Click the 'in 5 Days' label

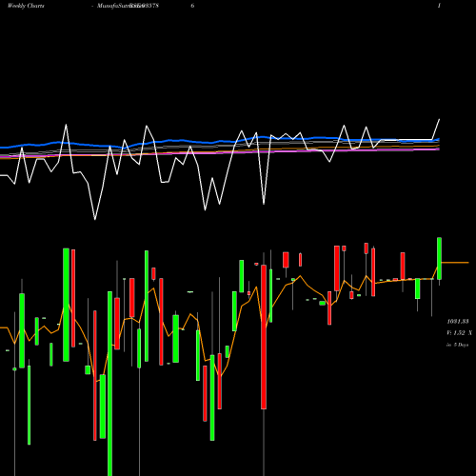coord(458,345)
